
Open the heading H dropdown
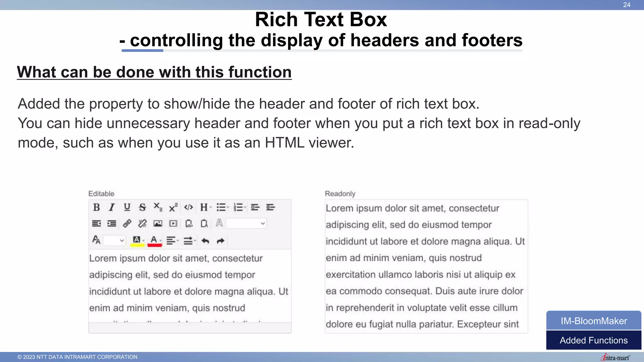[206, 207]
